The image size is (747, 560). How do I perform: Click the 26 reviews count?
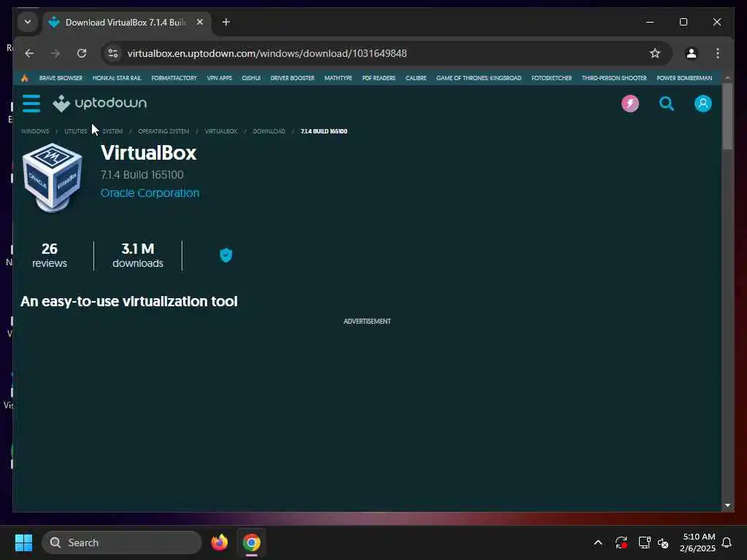50,256
